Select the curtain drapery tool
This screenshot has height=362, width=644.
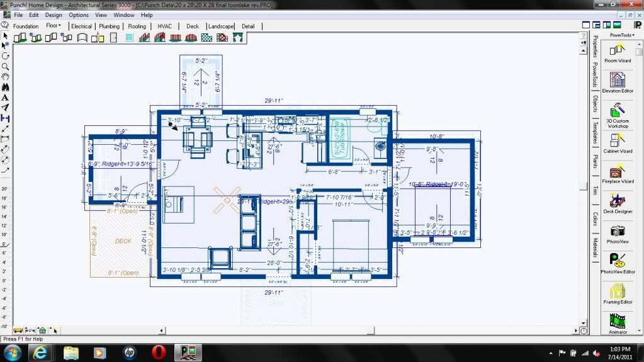pos(237,38)
